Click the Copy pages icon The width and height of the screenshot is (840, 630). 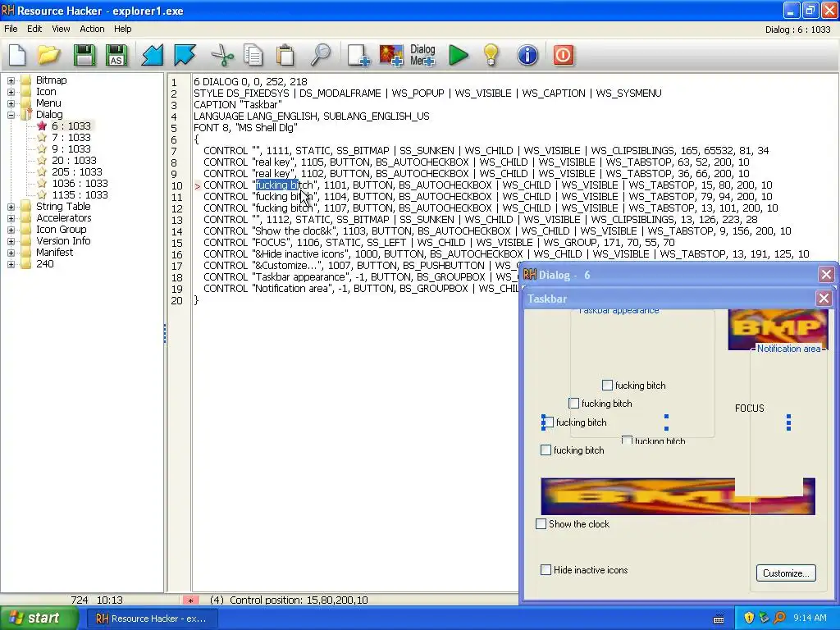(253, 55)
